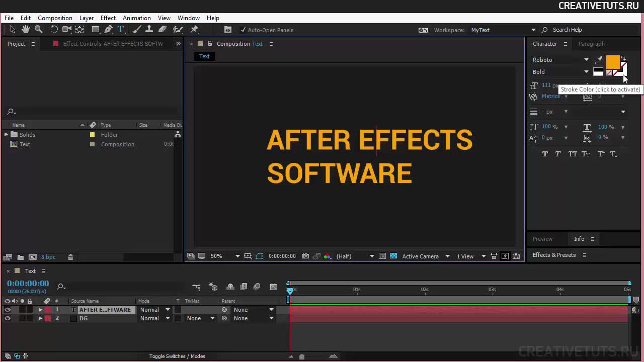Select the Eraser tool

click(162, 30)
